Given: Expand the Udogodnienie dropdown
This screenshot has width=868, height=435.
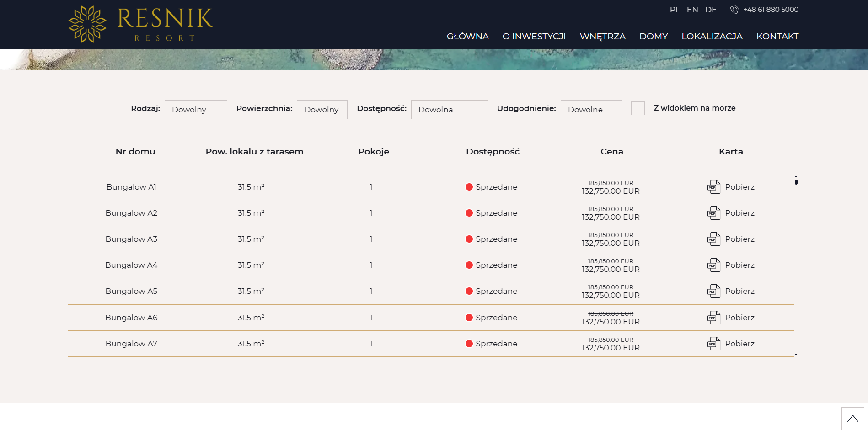Looking at the screenshot, I should click(591, 110).
